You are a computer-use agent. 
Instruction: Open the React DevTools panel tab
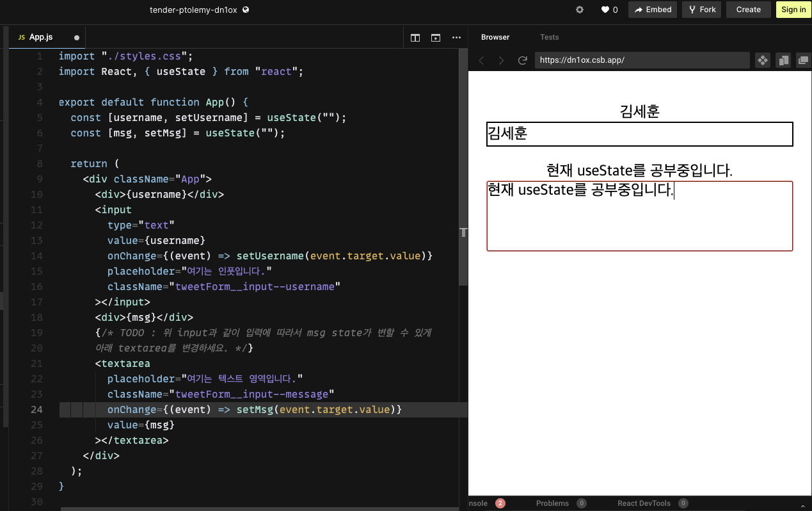click(644, 503)
